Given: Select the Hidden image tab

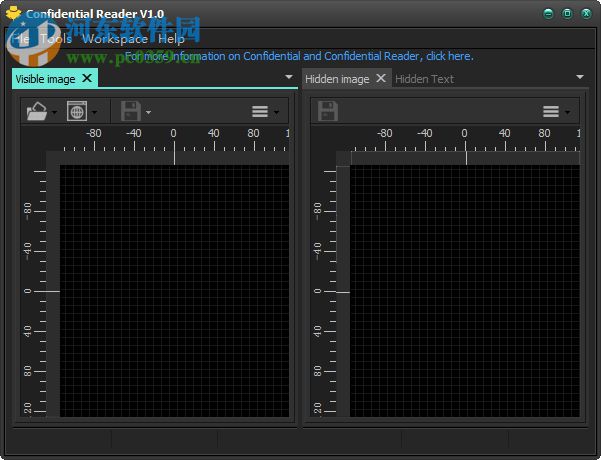Looking at the screenshot, I should [337, 78].
